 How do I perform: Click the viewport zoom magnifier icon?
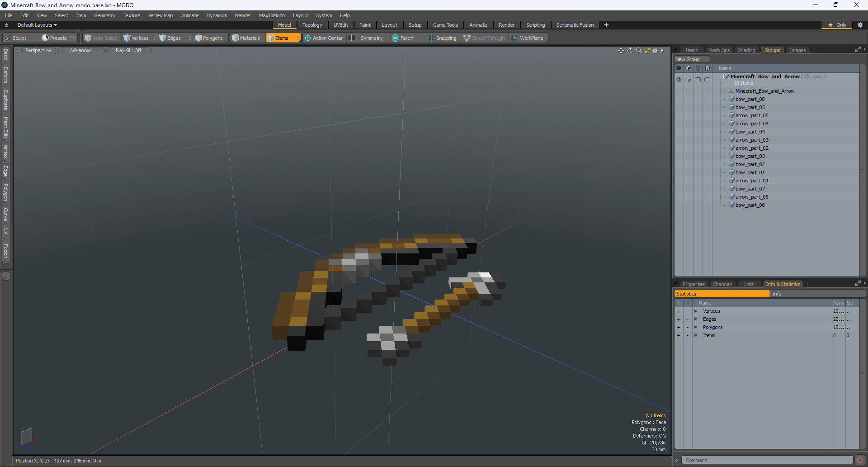(x=639, y=51)
